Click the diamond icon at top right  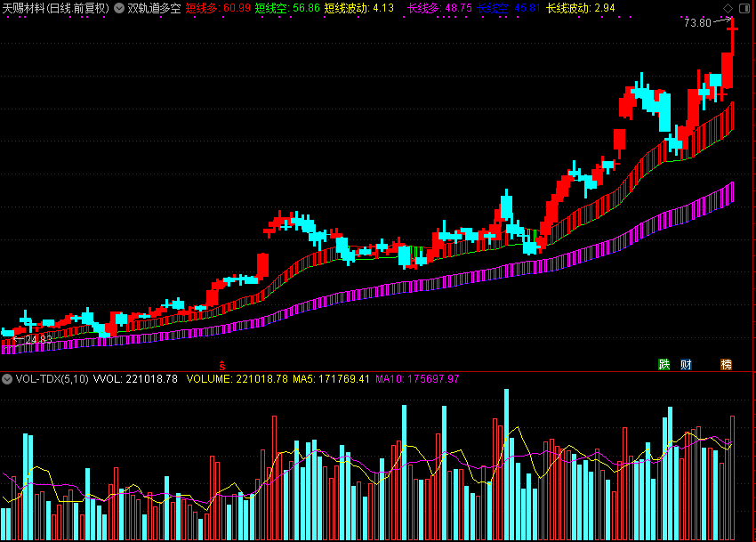(x=728, y=8)
